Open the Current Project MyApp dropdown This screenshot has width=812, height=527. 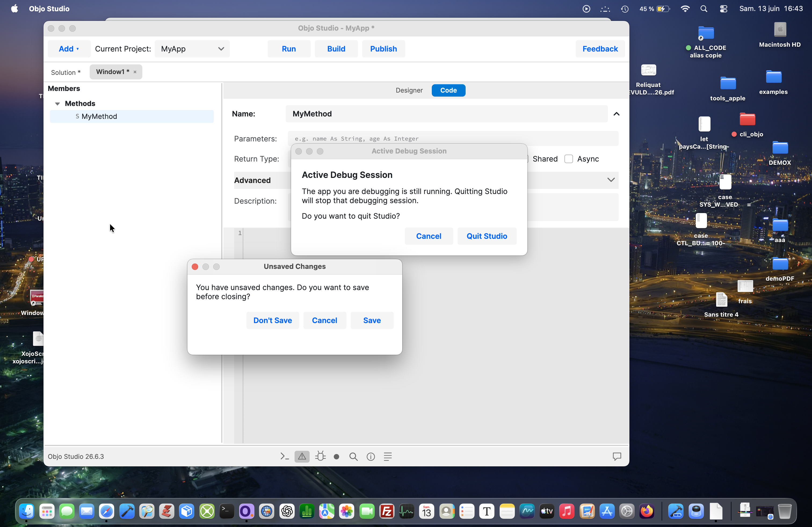[192, 49]
